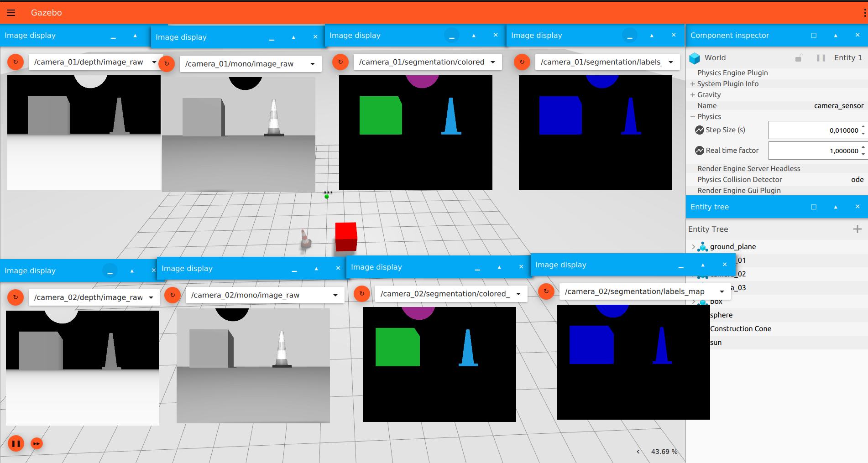Step the simulation forward with fast-forward button
This screenshot has height=463, width=868.
coord(37,443)
